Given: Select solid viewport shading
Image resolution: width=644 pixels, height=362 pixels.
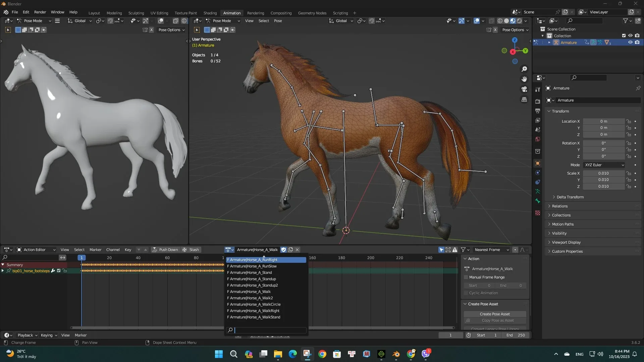Looking at the screenshot, I should (x=506, y=21).
